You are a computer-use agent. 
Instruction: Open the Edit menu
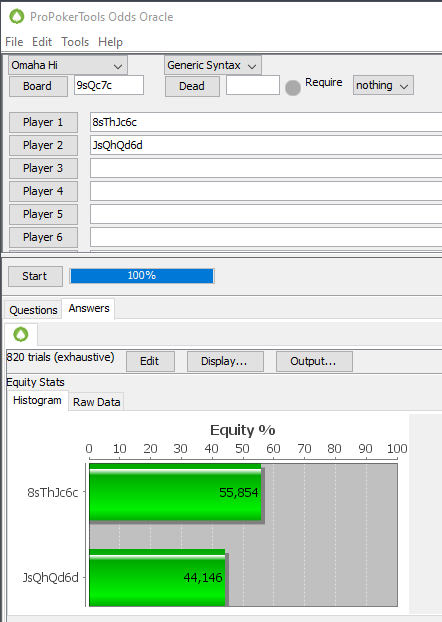(x=42, y=42)
